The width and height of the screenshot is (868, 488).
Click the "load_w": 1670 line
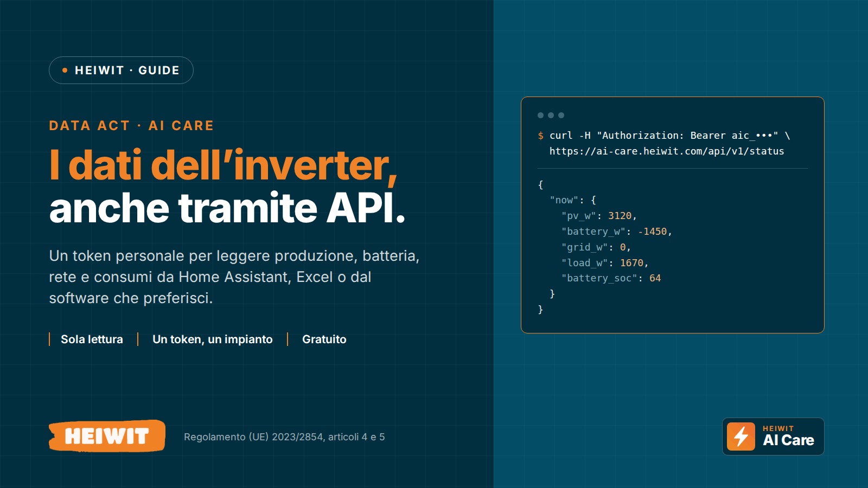[x=605, y=263]
